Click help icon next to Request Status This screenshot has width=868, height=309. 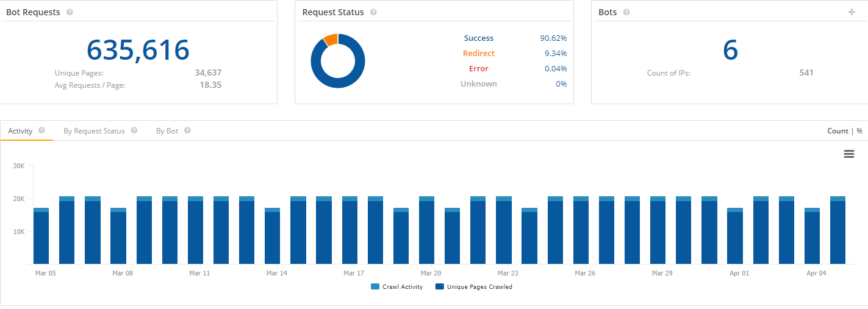tap(373, 12)
